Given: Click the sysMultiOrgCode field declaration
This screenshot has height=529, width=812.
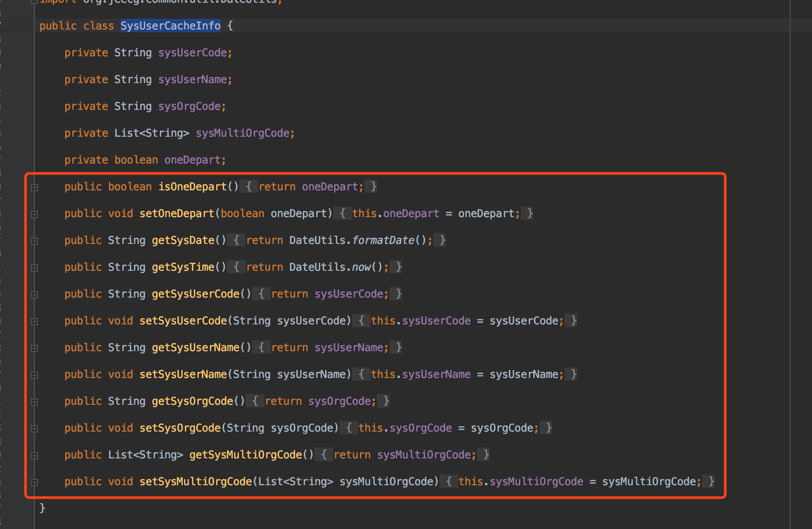Looking at the screenshot, I should click(x=244, y=133).
